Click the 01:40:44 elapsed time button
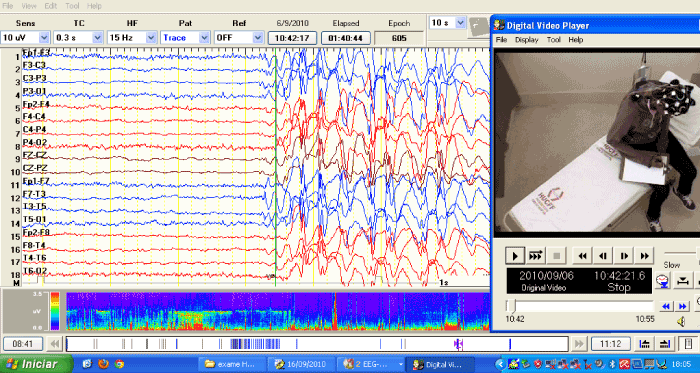 pyautogui.click(x=346, y=38)
